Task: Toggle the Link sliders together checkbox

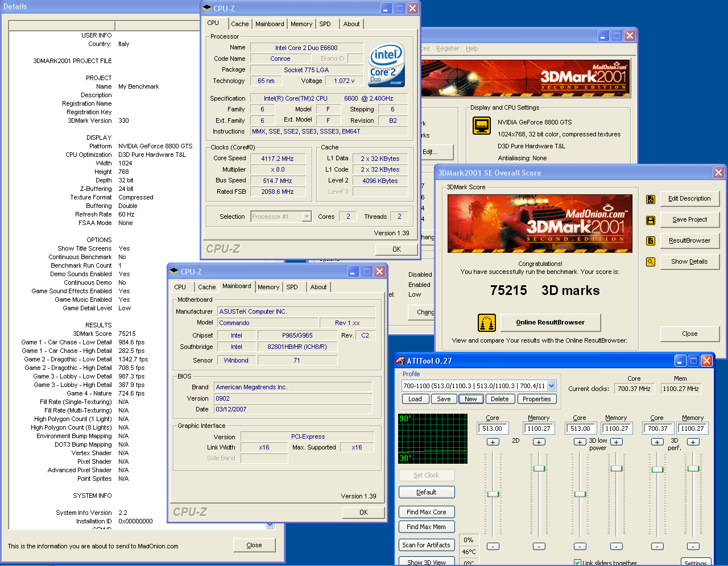Action: pyautogui.click(x=578, y=563)
